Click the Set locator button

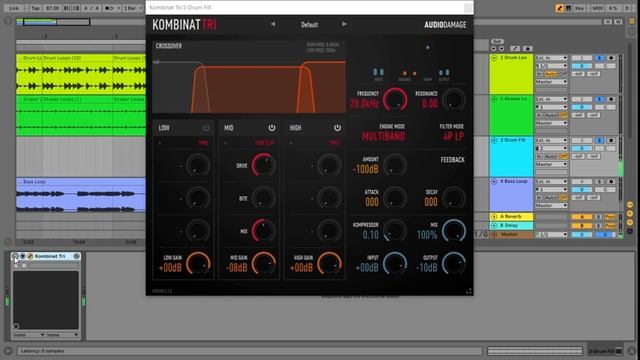tap(497, 42)
